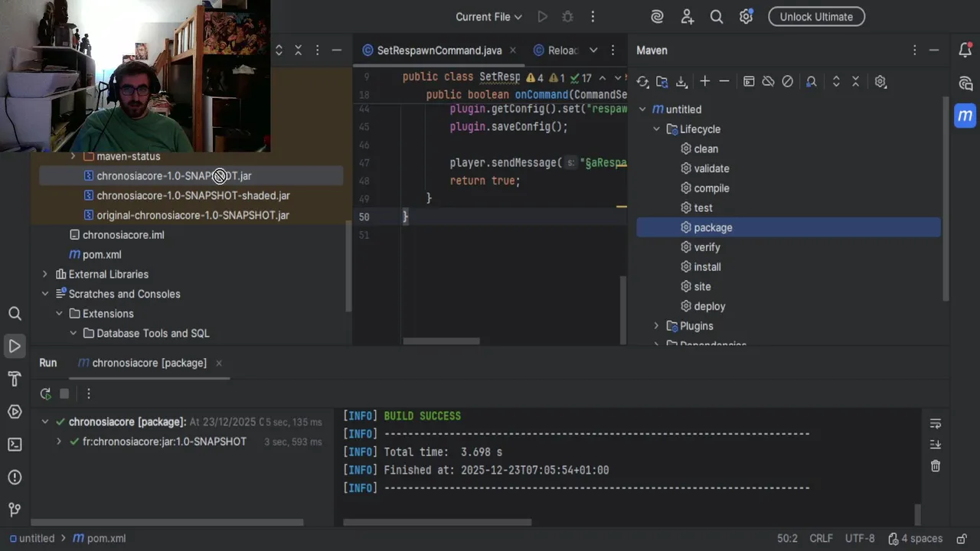Open editor tab options menu
The width and height of the screenshot is (980, 551).
click(x=612, y=51)
